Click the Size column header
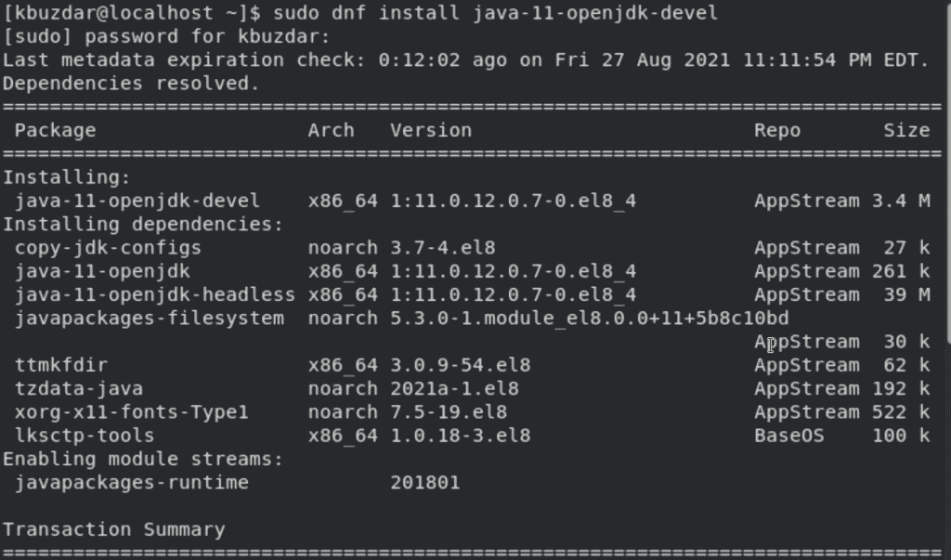Screen dimensions: 951x560 coord(906,131)
